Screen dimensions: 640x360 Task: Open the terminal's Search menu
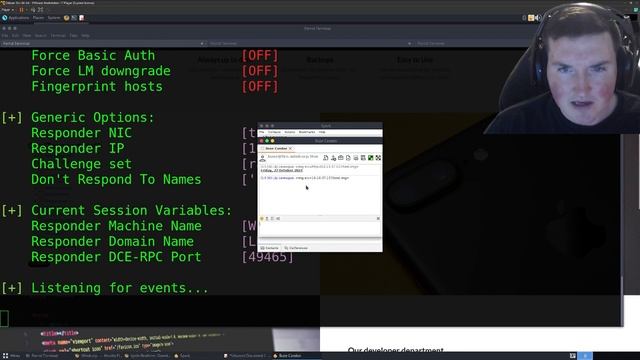tap(40, 36)
